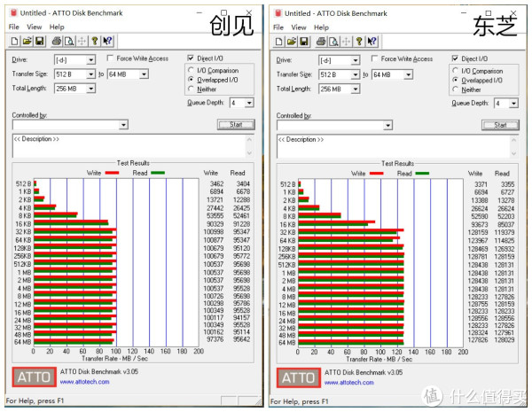This screenshot has width=532, height=412.
Task: Click Save icon in right window
Action: 304,42
